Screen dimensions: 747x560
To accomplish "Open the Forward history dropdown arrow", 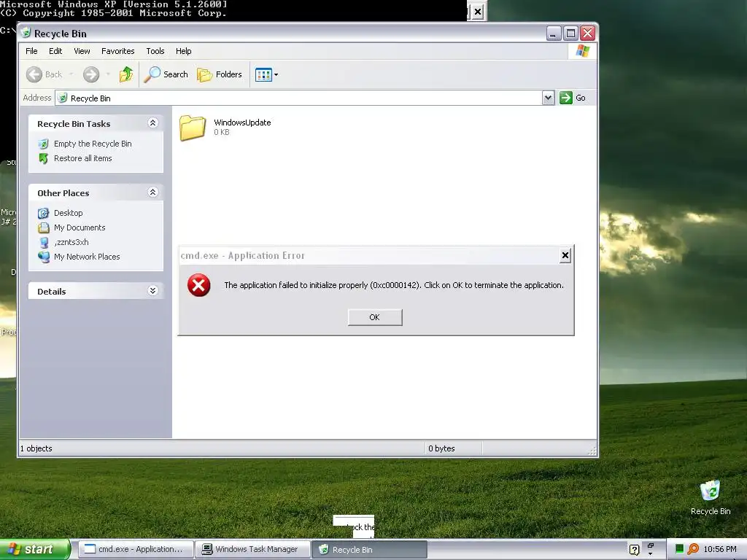I will tap(108, 74).
